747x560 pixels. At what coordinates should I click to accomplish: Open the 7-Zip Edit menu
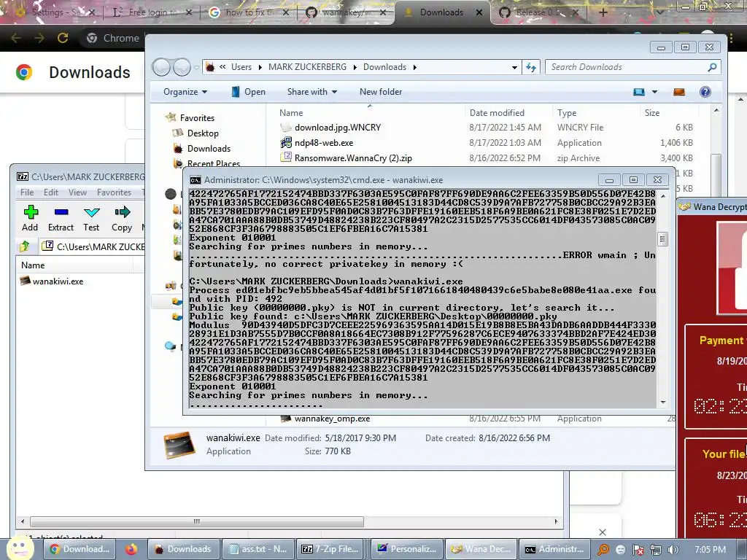(51, 192)
